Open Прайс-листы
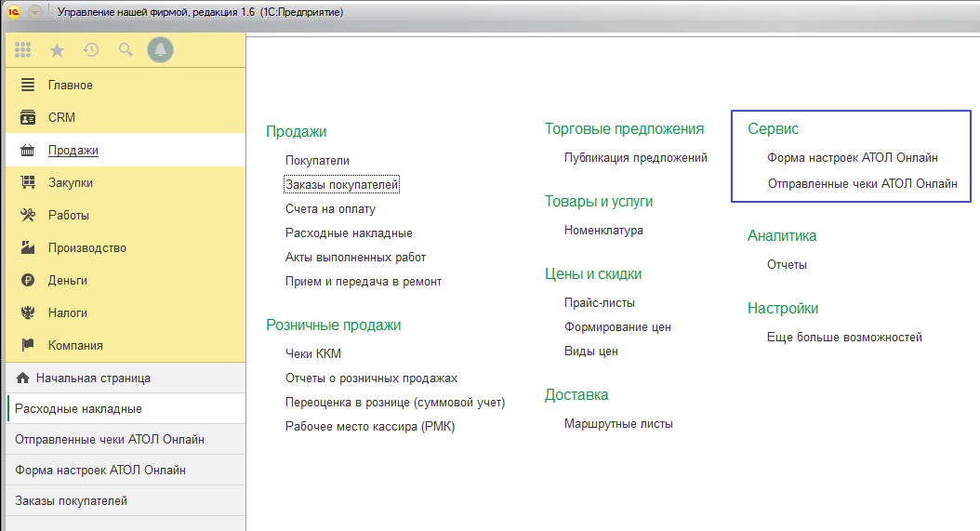 600,303
